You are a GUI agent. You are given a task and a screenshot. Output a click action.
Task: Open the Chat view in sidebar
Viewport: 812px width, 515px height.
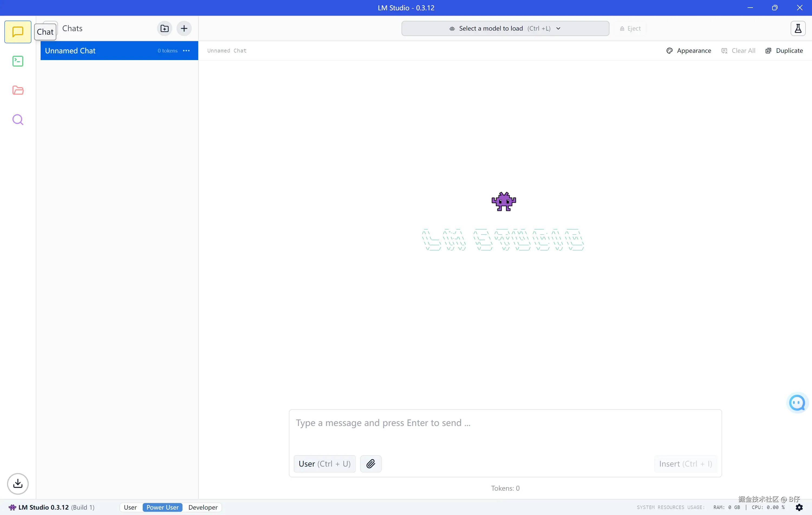pyautogui.click(x=18, y=32)
